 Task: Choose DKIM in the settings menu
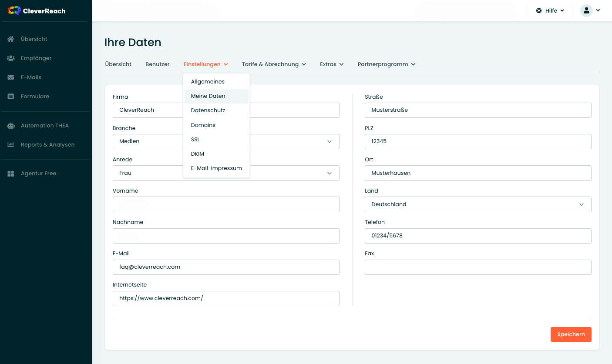click(198, 154)
